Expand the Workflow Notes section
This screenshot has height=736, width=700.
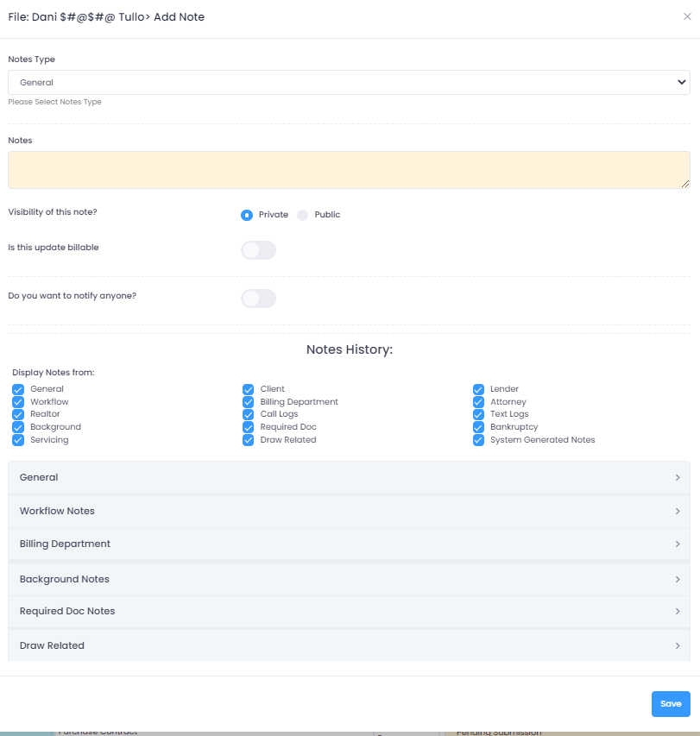coord(350,511)
